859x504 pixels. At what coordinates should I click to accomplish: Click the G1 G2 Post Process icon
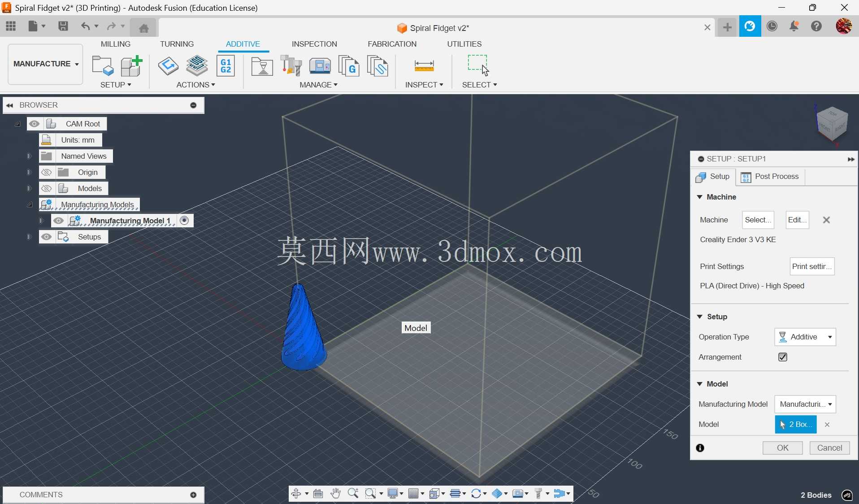click(226, 66)
